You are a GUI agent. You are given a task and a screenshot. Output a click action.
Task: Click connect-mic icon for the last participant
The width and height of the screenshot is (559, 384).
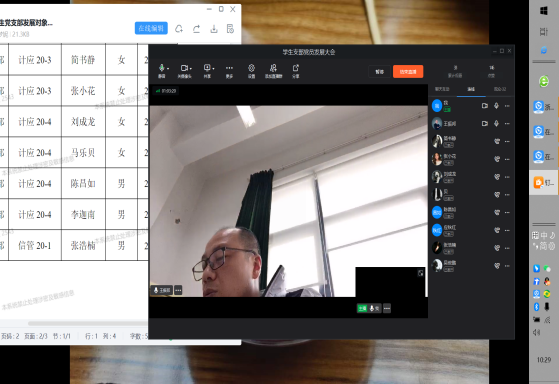pyautogui.click(x=497, y=266)
